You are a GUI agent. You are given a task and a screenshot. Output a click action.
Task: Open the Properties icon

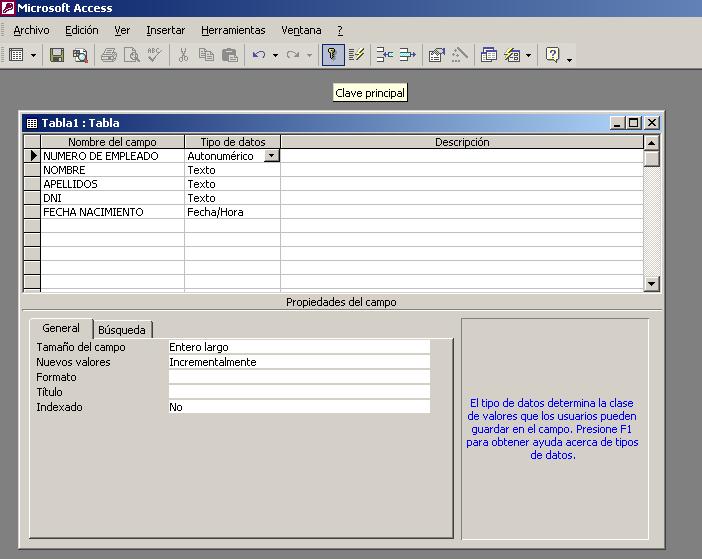(x=437, y=55)
